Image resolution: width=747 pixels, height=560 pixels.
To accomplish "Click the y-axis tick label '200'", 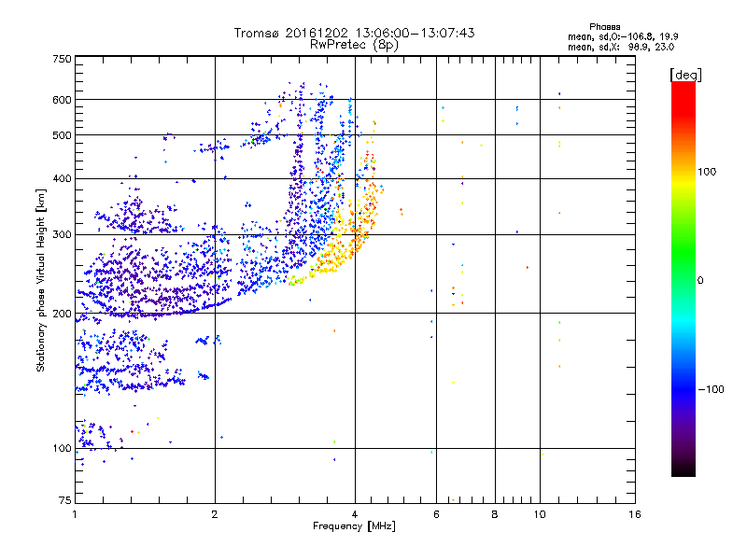I will click(x=63, y=314).
